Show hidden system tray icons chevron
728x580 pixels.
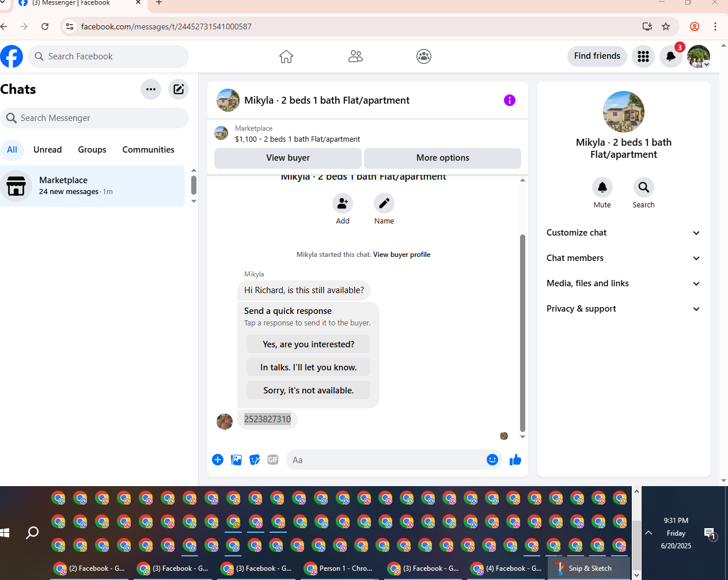(649, 533)
